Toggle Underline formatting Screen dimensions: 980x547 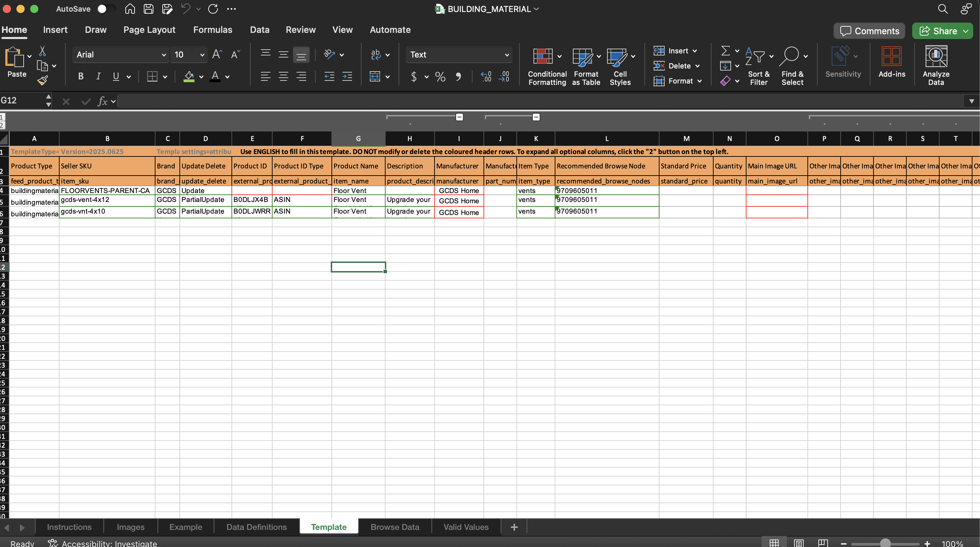tap(116, 76)
